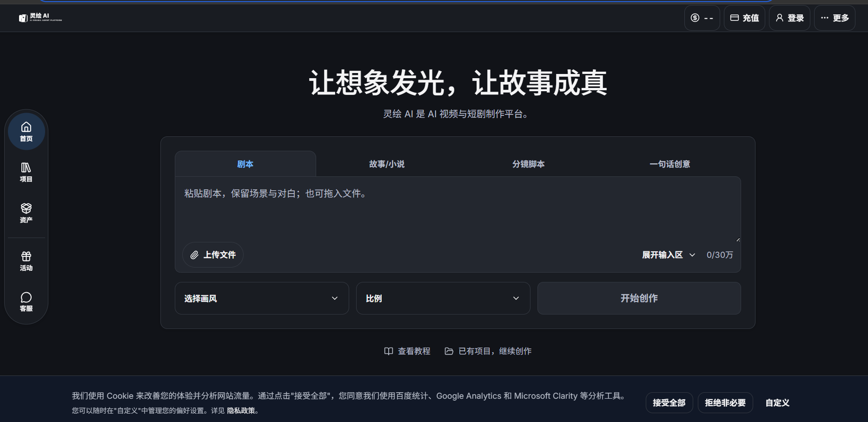Open the 客服 chat icon

pyautogui.click(x=27, y=302)
